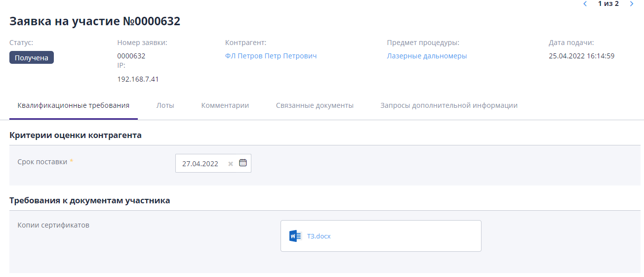Select the Запросы дополнительной информации tab
The image size is (644, 277).
(448, 105)
